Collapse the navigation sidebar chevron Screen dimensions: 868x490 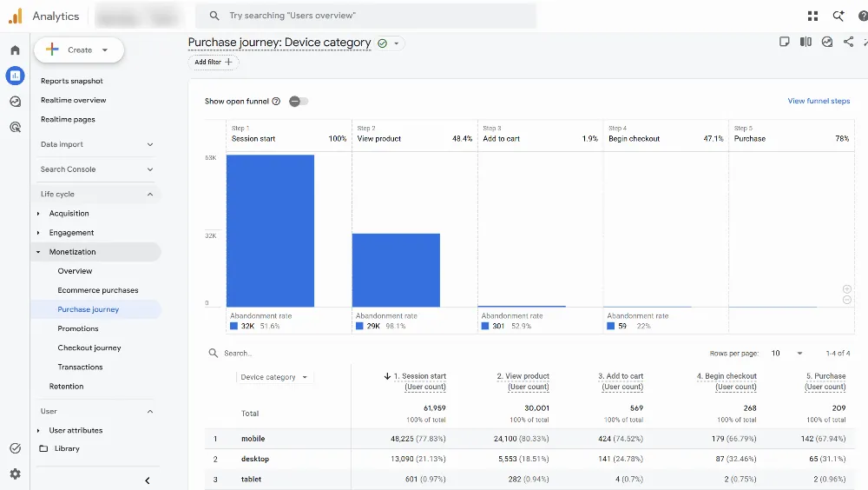[148, 480]
